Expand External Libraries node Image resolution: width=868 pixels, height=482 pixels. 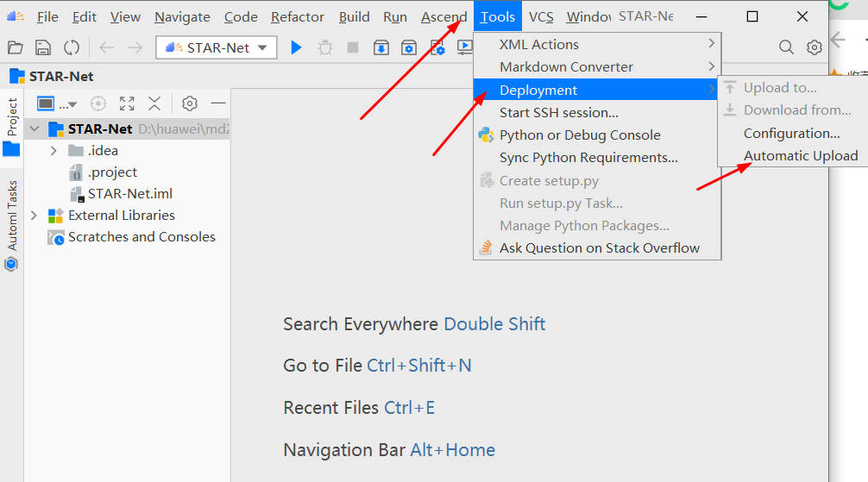[35, 216]
